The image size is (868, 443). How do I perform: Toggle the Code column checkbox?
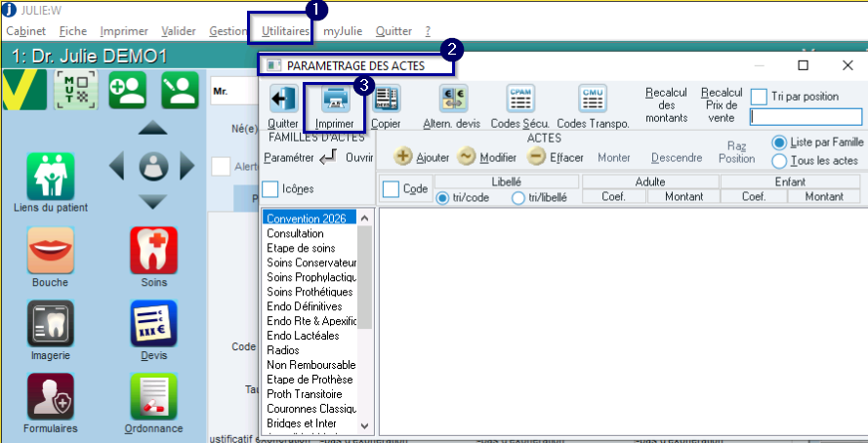point(392,189)
